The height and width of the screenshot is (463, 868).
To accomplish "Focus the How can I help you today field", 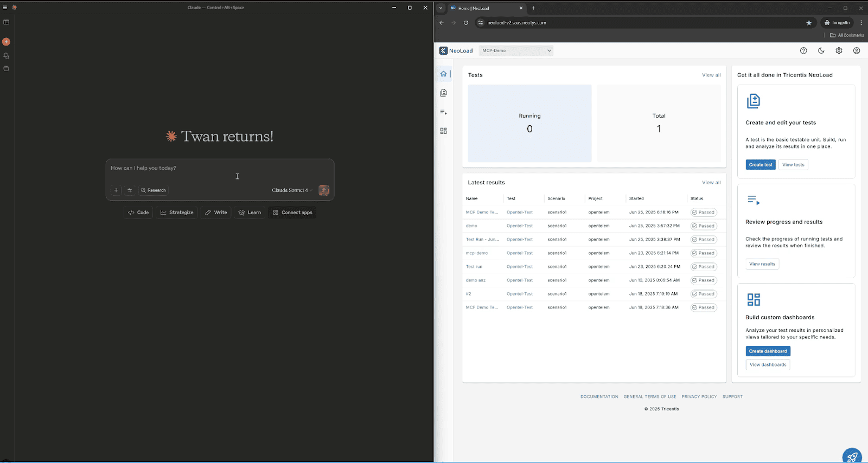I will 220,169.
